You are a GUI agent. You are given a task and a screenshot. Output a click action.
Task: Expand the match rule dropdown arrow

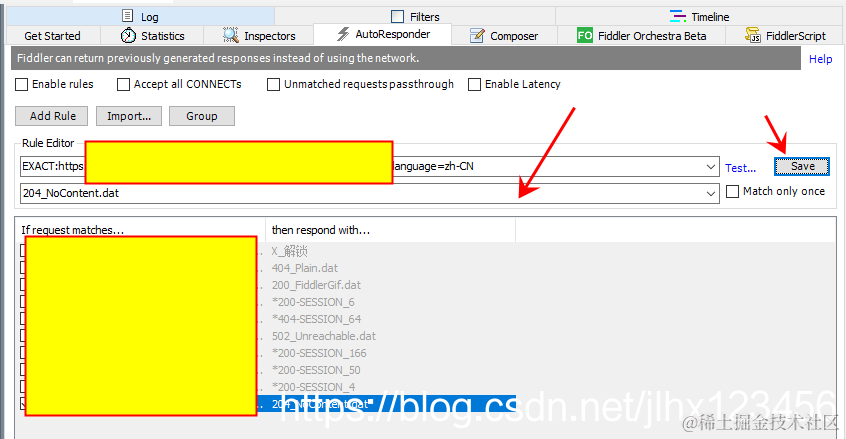pyautogui.click(x=711, y=167)
